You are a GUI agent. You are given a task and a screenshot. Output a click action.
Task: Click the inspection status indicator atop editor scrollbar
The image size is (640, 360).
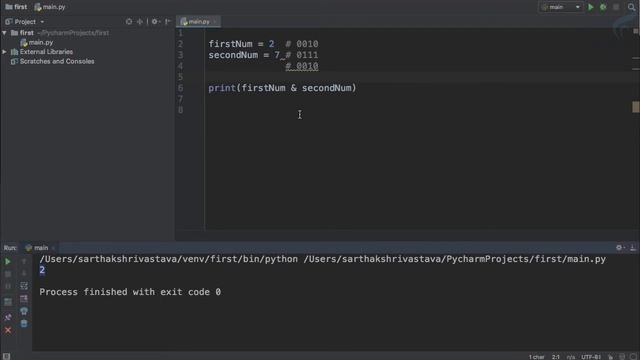tap(636, 31)
